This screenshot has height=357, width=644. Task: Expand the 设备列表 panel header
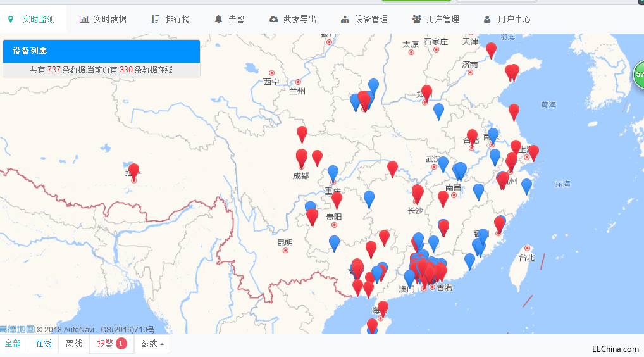click(x=101, y=51)
